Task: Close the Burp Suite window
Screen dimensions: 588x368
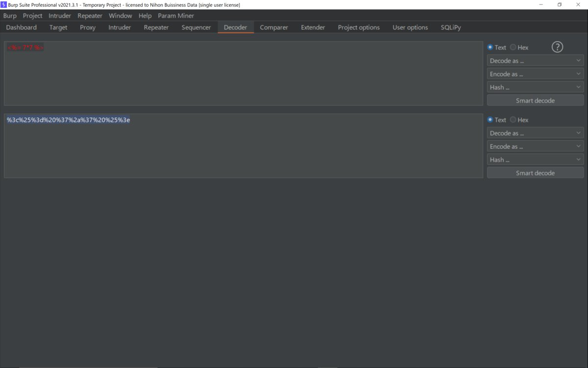Action: tap(578, 4)
